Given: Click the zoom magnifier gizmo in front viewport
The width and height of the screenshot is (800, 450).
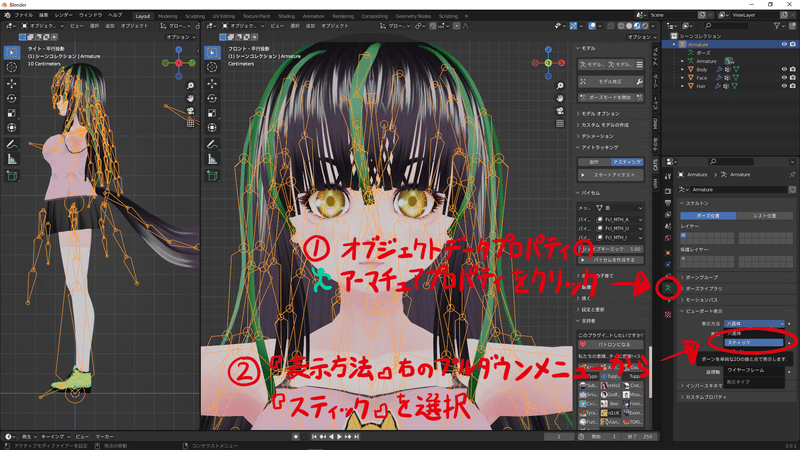Looking at the screenshot, I should click(x=560, y=86).
